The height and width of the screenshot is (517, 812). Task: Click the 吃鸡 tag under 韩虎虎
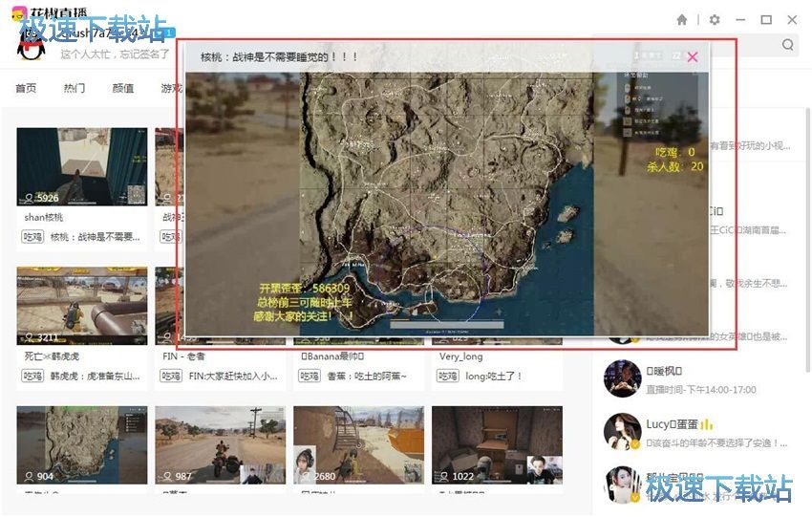pos(32,376)
